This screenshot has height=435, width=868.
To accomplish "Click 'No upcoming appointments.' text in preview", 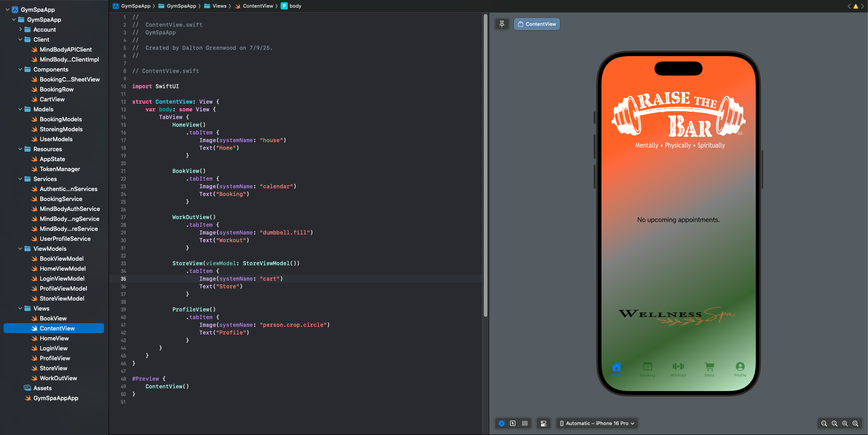I will [678, 220].
